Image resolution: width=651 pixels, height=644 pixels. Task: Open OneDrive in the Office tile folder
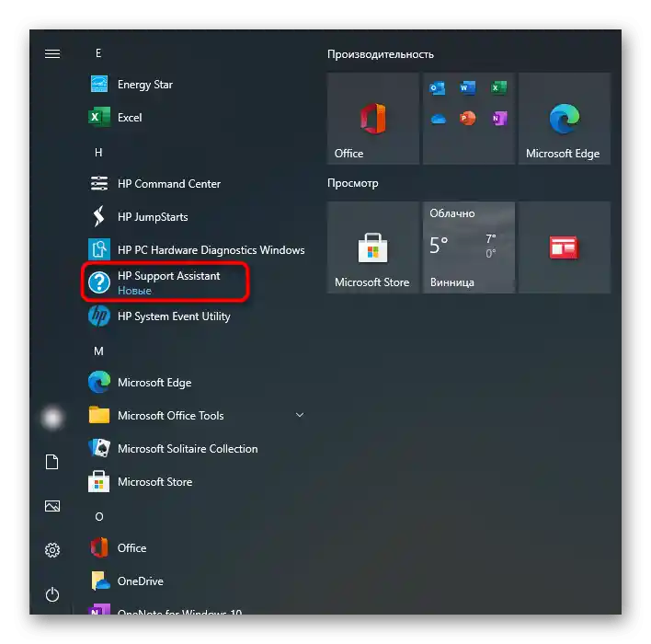tap(438, 120)
